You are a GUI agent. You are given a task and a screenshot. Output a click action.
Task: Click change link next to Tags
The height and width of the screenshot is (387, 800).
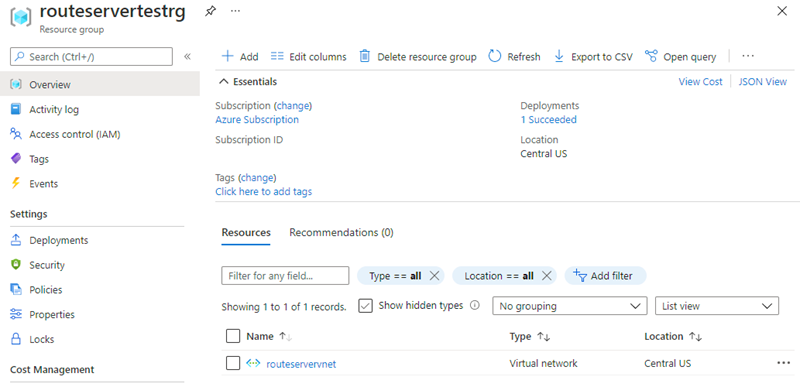(257, 178)
